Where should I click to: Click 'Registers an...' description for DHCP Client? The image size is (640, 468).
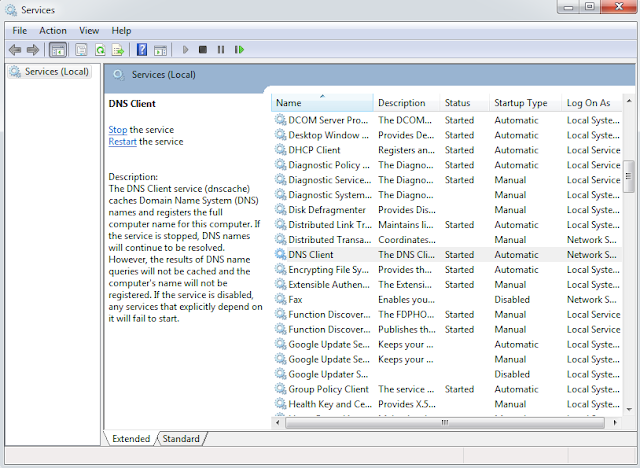pyautogui.click(x=406, y=150)
